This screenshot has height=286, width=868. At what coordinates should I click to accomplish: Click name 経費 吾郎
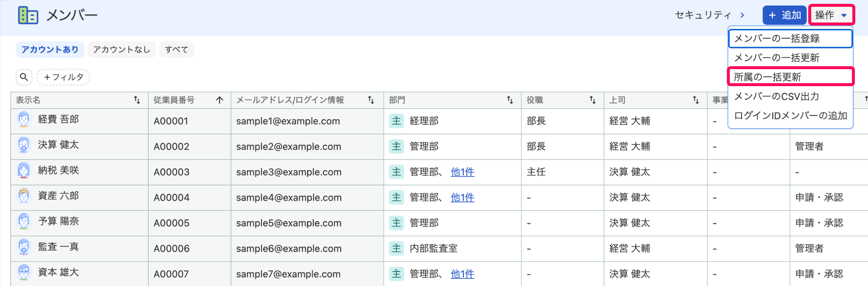58,119
